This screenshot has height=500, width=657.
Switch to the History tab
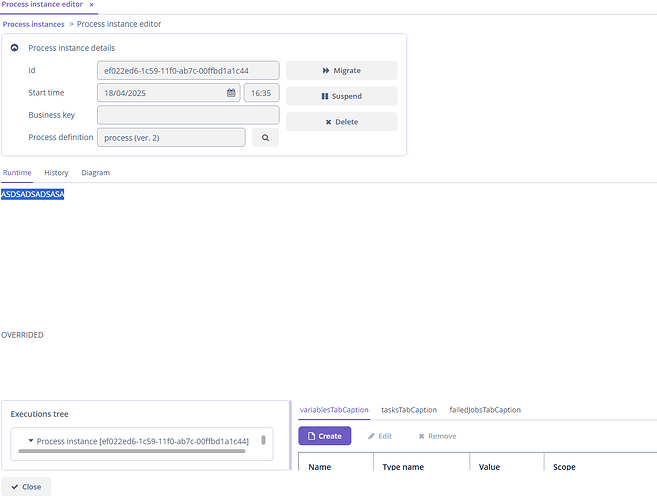click(x=56, y=173)
